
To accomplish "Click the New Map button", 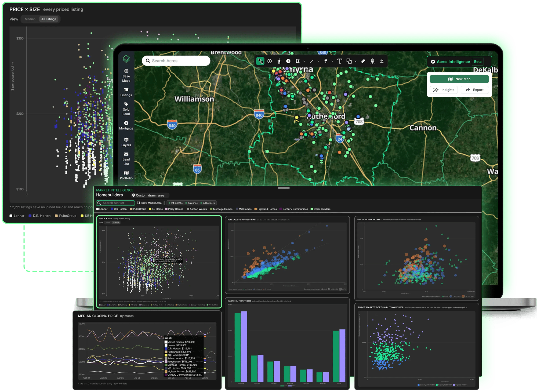I will 459,79.
